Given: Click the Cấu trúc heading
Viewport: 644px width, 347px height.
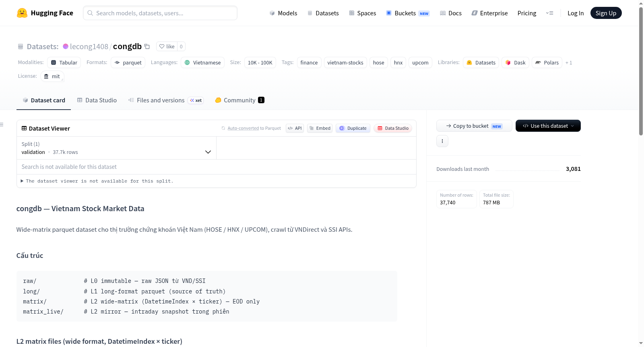Looking at the screenshot, I should pyautogui.click(x=30, y=256).
